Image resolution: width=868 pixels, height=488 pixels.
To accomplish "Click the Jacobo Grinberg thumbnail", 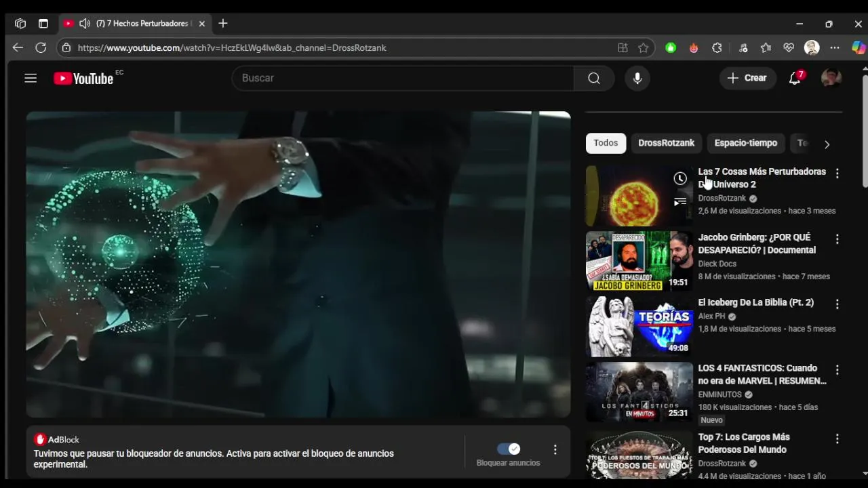I will click(639, 261).
